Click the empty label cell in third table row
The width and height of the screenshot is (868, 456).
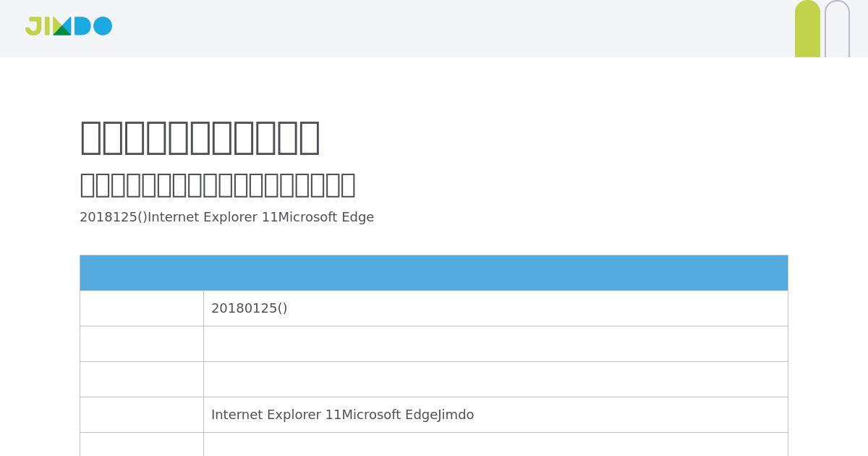point(142,379)
